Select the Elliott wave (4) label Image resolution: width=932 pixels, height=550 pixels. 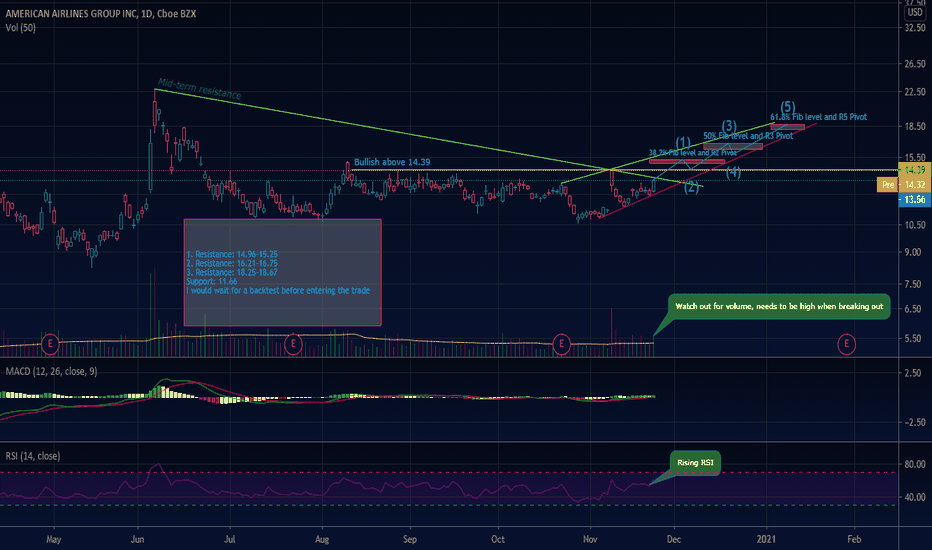[x=733, y=172]
